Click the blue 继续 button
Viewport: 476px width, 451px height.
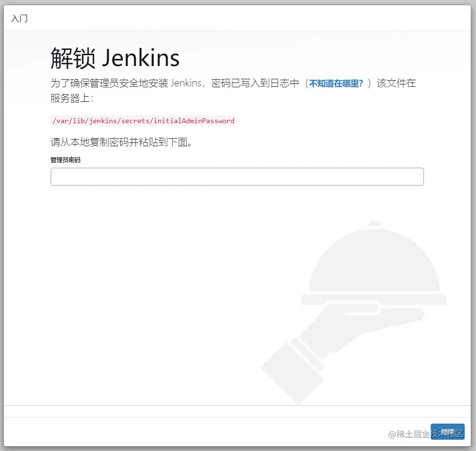(448, 432)
